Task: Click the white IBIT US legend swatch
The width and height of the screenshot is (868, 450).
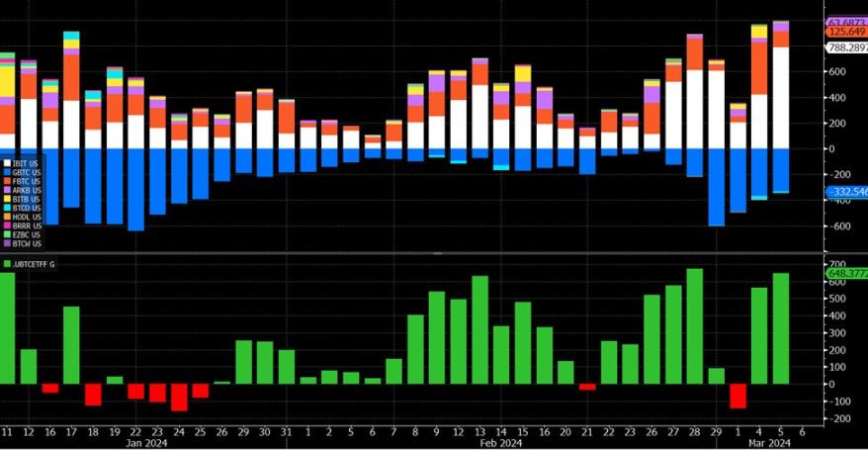Action: coord(7,162)
